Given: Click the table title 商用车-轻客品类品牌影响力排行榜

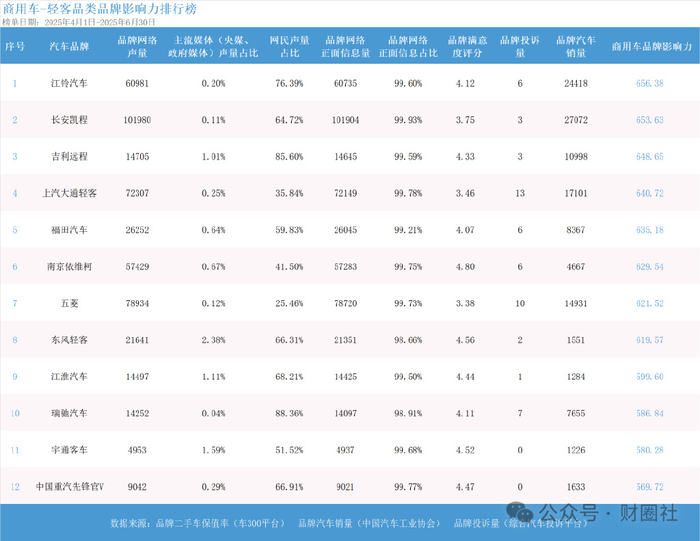Looking at the screenshot, I should pos(100,9).
